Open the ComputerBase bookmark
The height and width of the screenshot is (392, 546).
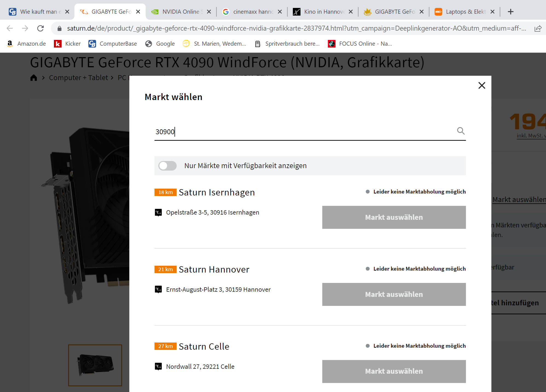(x=113, y=44)
